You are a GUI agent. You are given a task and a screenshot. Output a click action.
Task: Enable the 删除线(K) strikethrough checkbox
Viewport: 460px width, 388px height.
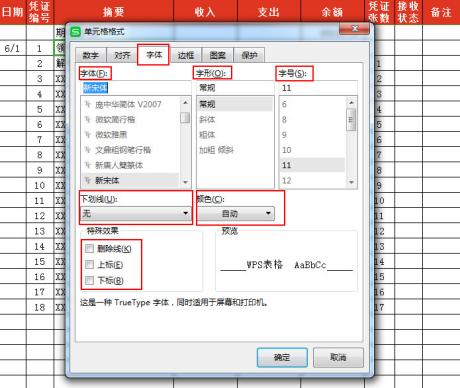pyautogui.click(x=89, y=248)
